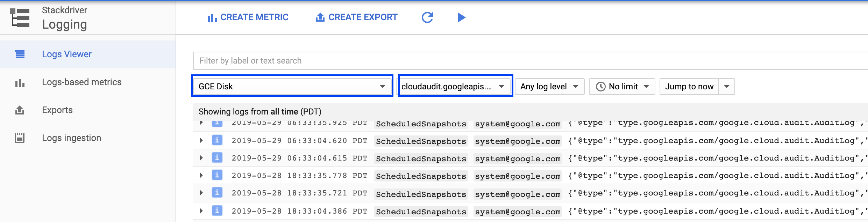Click system@google.com in 18:33:04.386 row

coord(518,212)
